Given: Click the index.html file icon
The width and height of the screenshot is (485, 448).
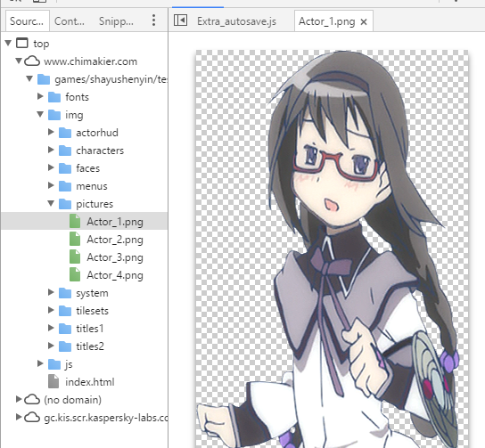Looking at the screenshot, I should (x=53, y=381).
